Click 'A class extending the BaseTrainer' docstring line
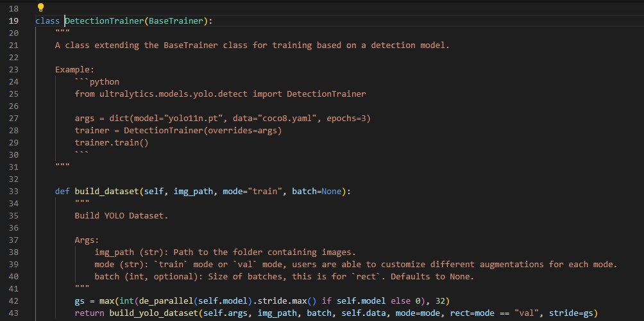 253,45
